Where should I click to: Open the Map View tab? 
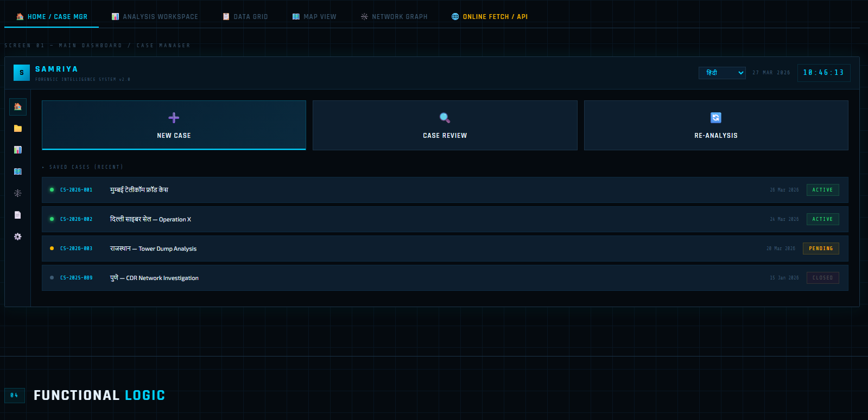314,17
